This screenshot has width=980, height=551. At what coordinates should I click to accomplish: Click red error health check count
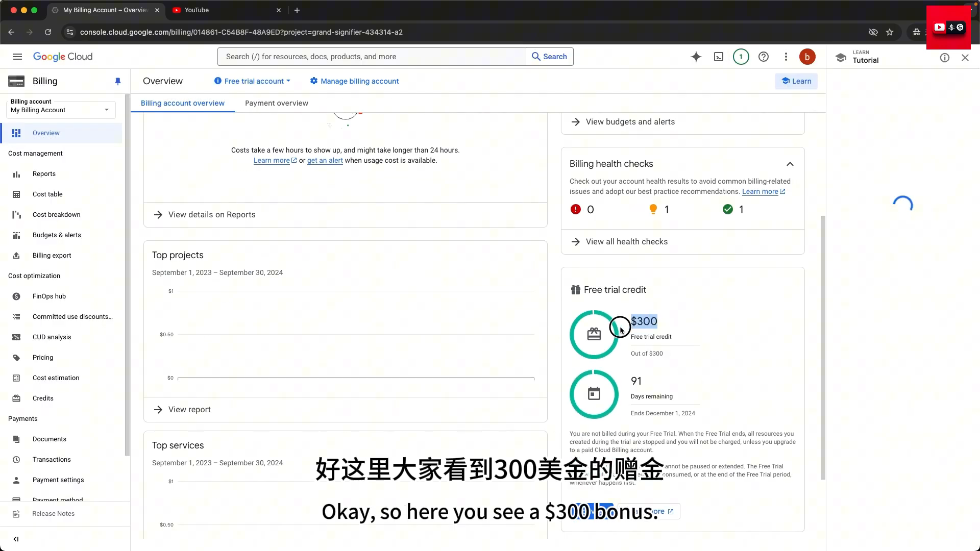582,209
